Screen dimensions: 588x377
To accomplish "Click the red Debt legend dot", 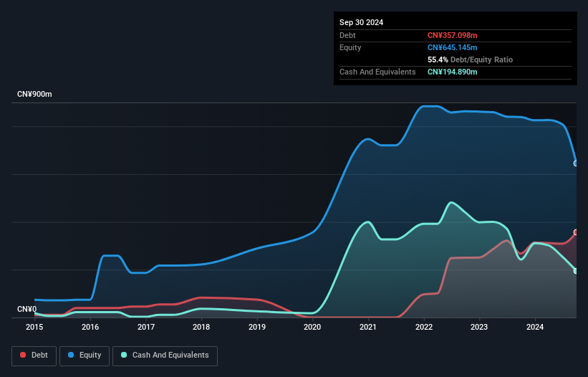I will [23, 355].
